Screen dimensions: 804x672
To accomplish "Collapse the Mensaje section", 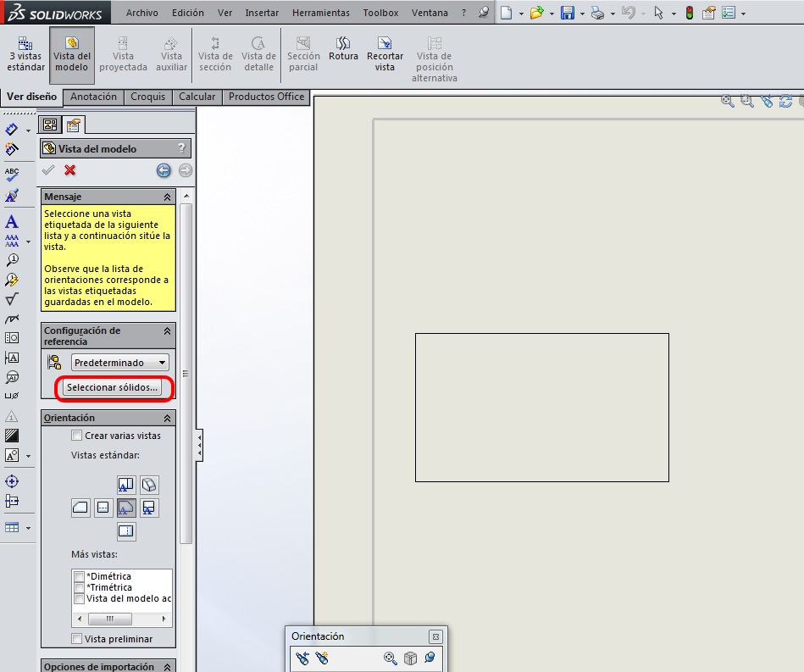I will [167, 197].
